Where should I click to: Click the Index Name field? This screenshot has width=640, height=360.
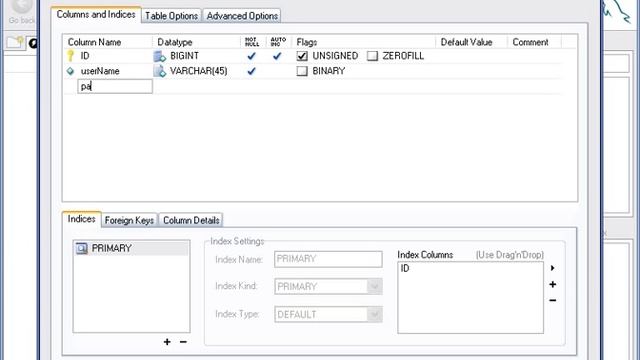point(328,259)
